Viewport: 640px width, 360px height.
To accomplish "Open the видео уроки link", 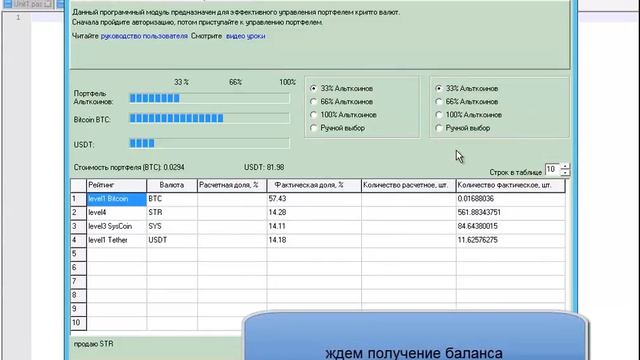I will click(246, 36).
